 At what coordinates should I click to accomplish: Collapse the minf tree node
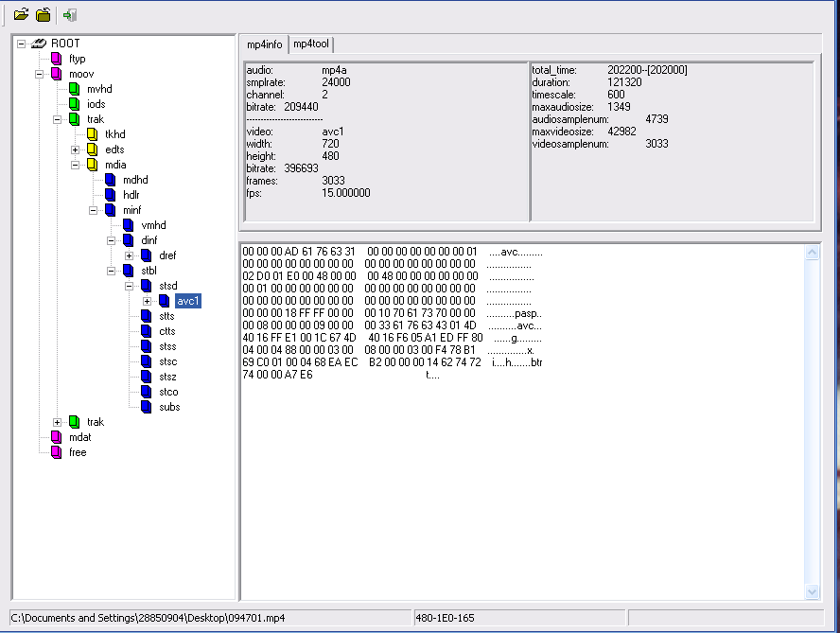[x=94, y=211]
